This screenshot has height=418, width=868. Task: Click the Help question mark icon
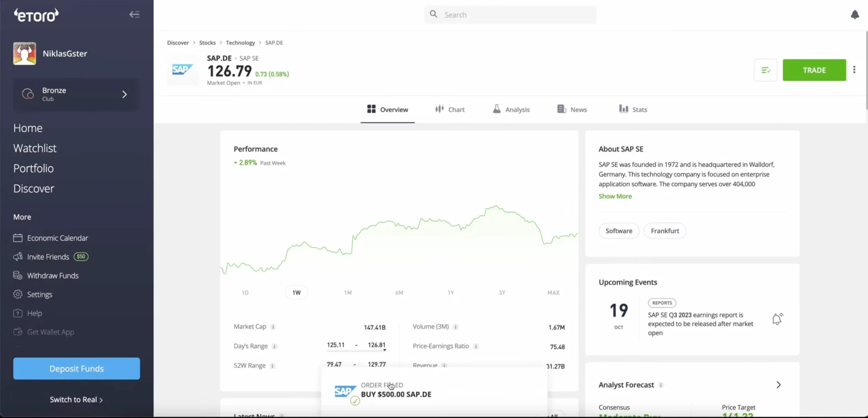click(18, 313)
